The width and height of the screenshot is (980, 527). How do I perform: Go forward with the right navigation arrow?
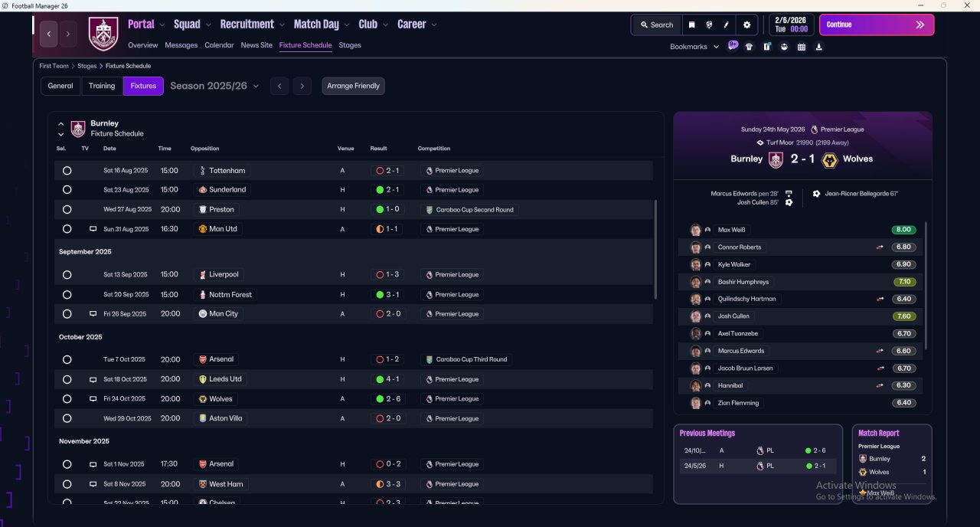[68, 34]
